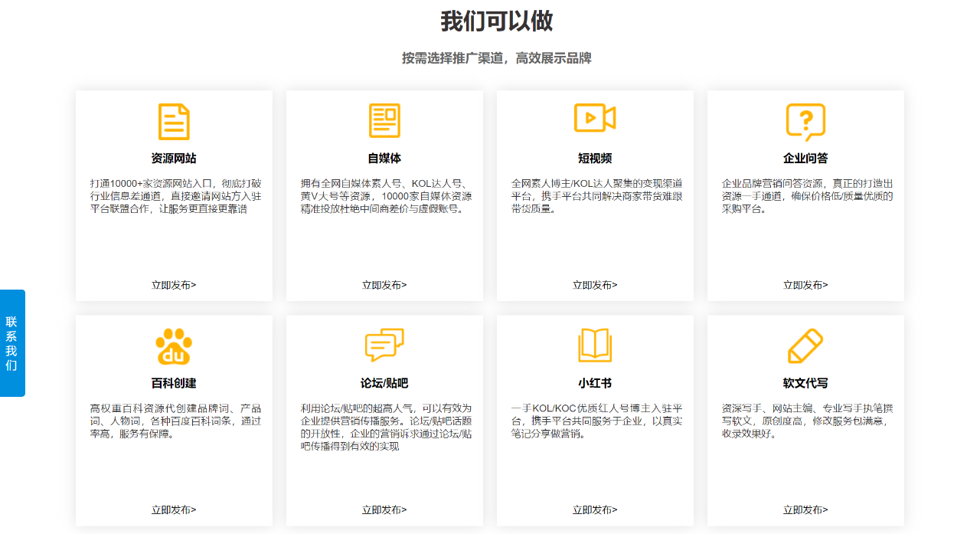Click the 资源网站 card title
The image size is (980, 534).
tap(174, 159)
